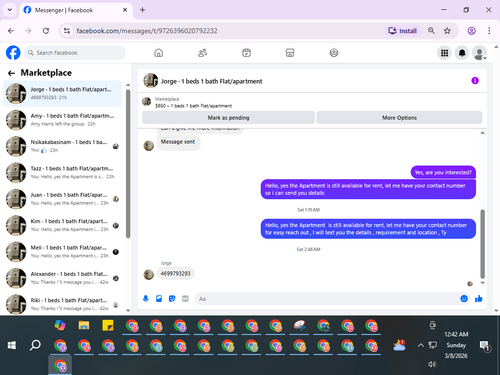Open the notifications bell
Viewport: 500px width, 375px height.
462,53
